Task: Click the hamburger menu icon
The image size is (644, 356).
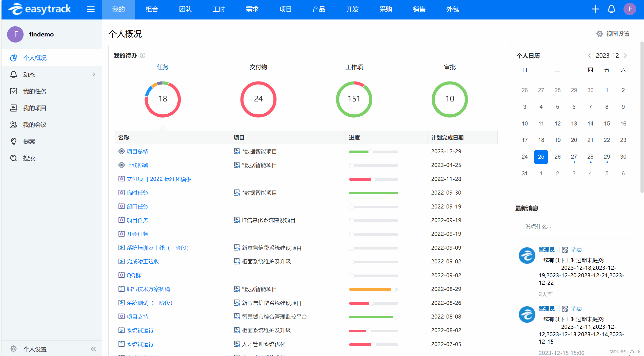Action: [91, 9]
